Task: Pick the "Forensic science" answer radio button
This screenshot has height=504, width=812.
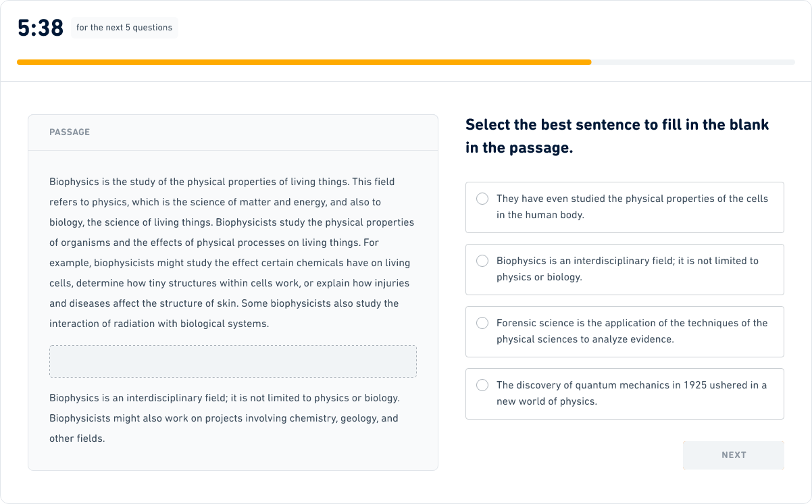Action: (x=482, y=323)
